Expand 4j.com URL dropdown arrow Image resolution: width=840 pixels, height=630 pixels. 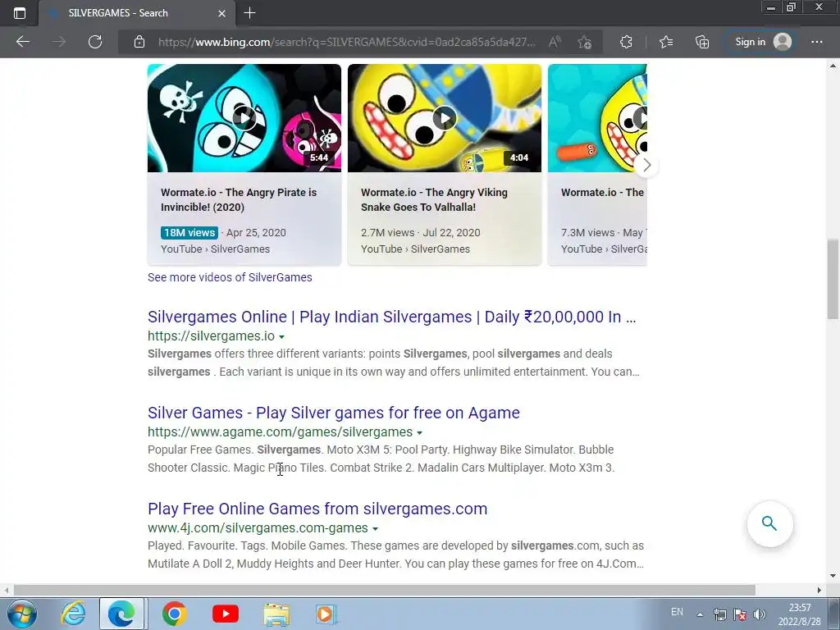375,529
